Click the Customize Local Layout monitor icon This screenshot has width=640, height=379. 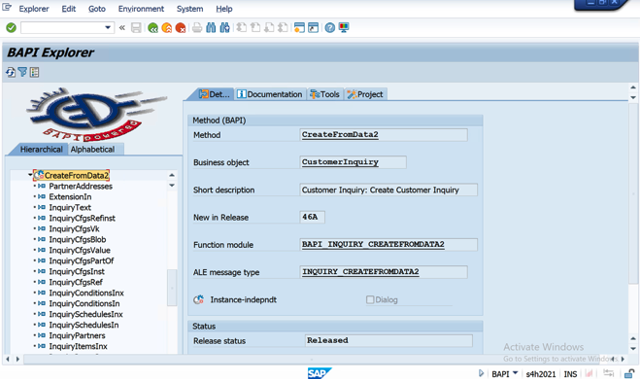point(344,28)
